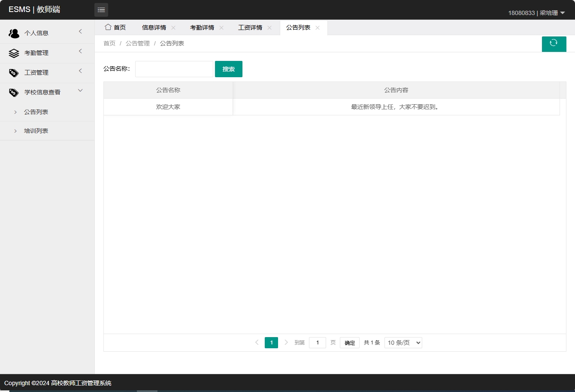Select the 考勤管理 layers icon in sidebar
Viewport: 575px width, 392px height.
14,52
